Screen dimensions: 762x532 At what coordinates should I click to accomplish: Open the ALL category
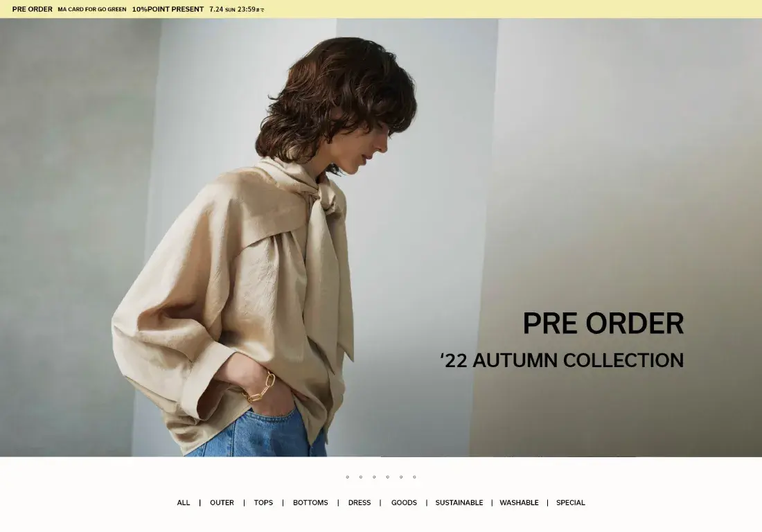pyautogui.click(x=183, y=503)
